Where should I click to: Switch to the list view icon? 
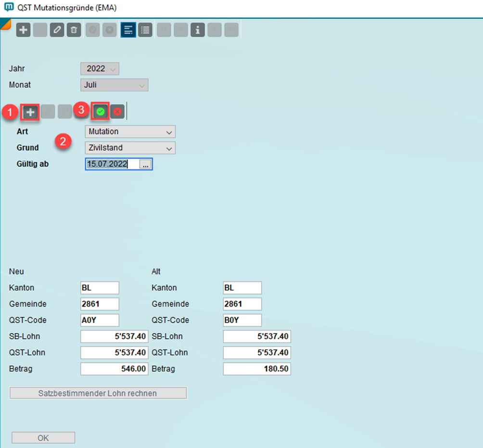click(145, 30)
